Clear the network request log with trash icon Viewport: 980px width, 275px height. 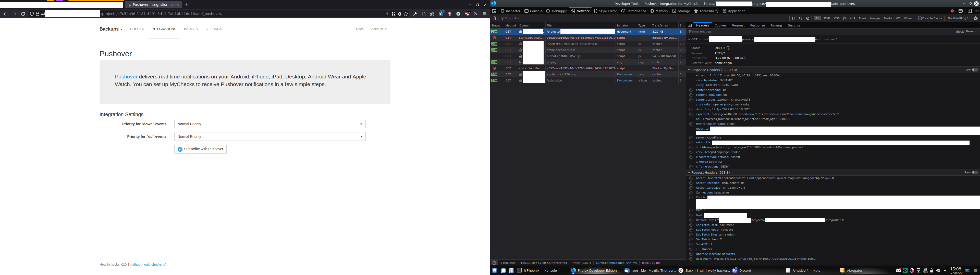point(494,18)
